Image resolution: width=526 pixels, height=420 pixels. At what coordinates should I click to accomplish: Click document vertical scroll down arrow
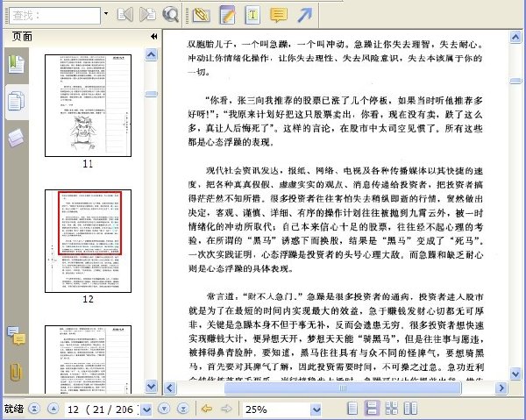coord(515,373)
